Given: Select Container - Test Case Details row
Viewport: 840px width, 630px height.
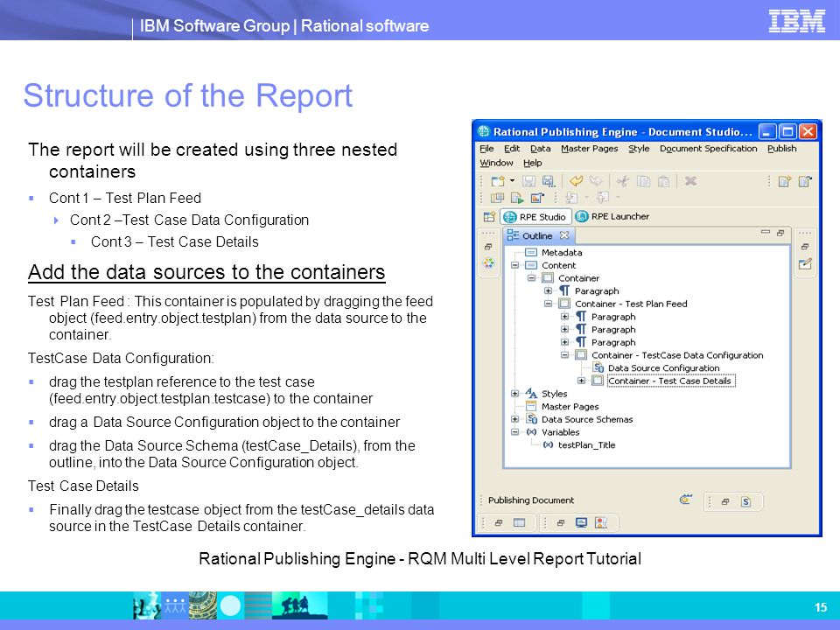Looking at the screenshot, I should 671,381.
